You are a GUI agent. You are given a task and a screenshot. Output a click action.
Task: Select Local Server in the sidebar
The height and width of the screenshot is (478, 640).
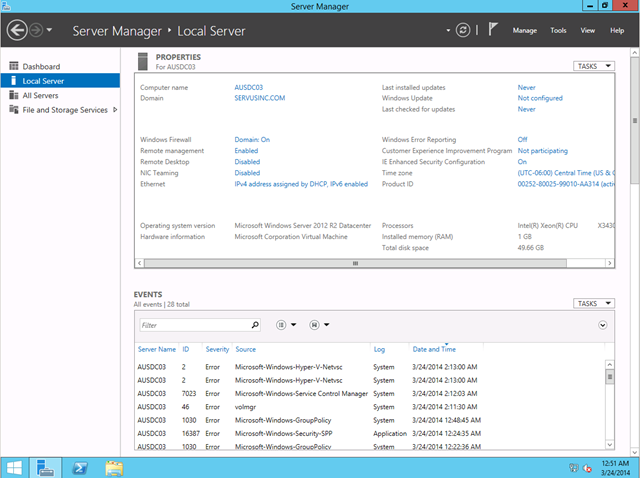60,81
